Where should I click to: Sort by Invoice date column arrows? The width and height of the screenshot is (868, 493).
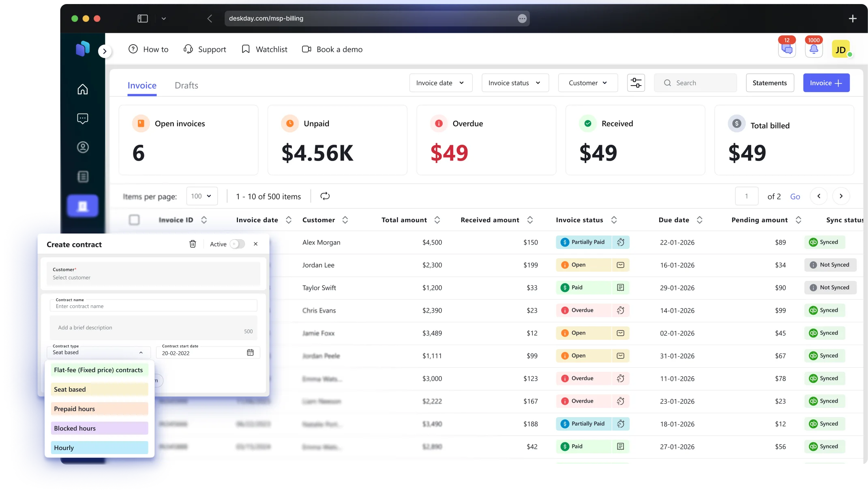point(289,220)
